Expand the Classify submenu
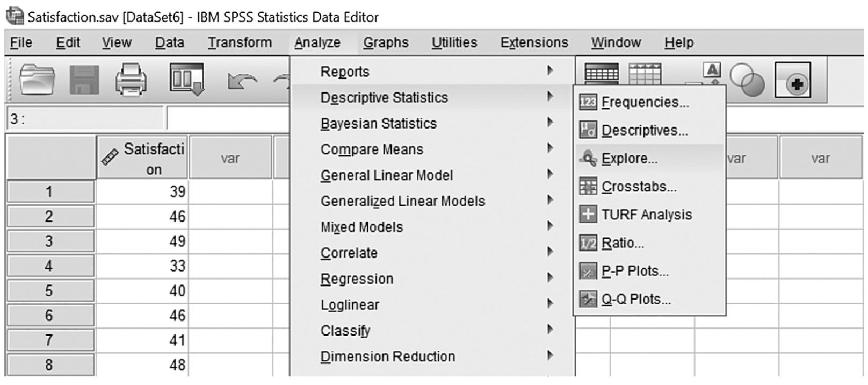The image size is (868, 385). coord(432,330)
